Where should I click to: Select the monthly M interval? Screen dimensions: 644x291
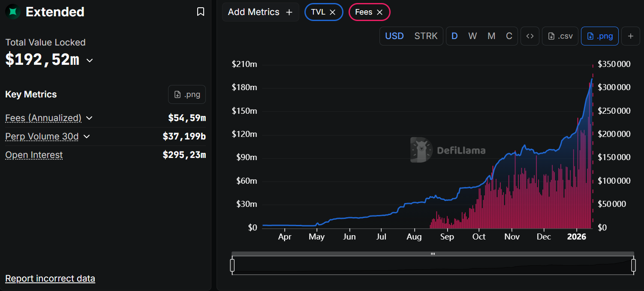click(491, 36)
